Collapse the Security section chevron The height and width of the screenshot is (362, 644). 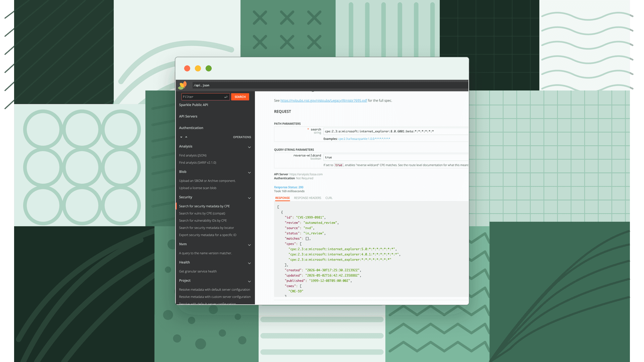(249, 198)
